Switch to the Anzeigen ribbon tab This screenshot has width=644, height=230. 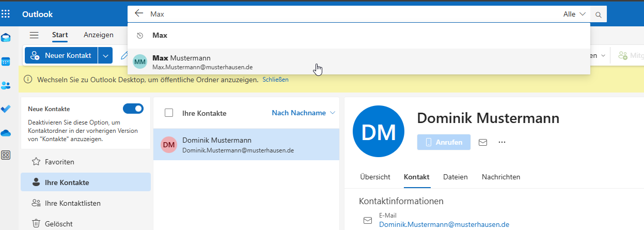click(x=99, y=35)
